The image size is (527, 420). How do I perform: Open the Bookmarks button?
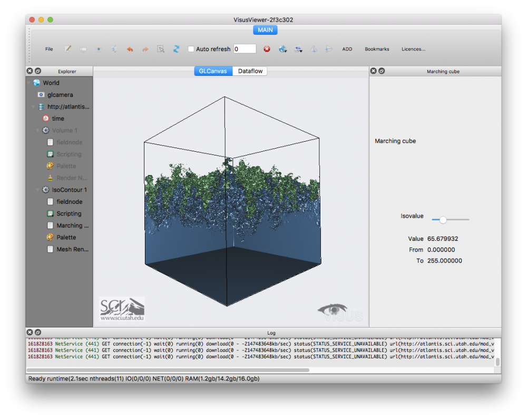point(377,48)
